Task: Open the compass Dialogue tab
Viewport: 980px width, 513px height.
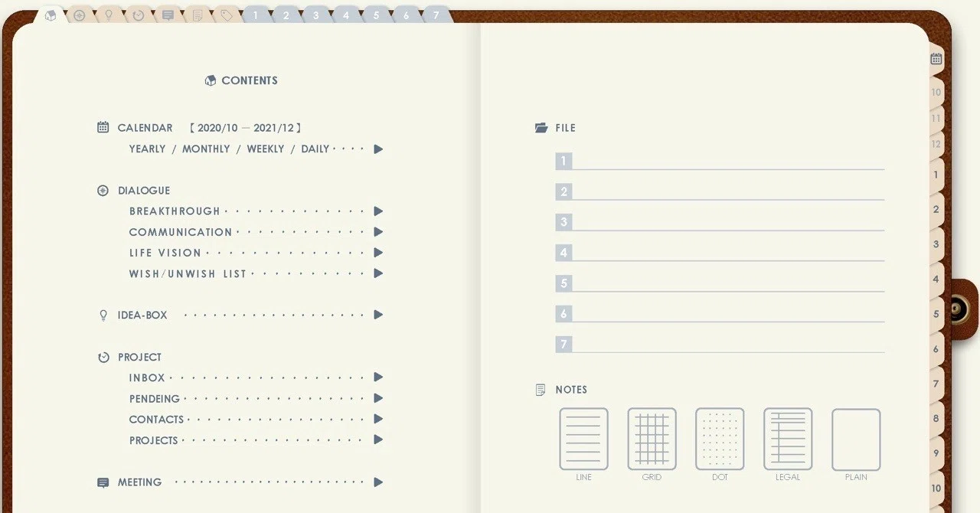Action: pos(79,15)
